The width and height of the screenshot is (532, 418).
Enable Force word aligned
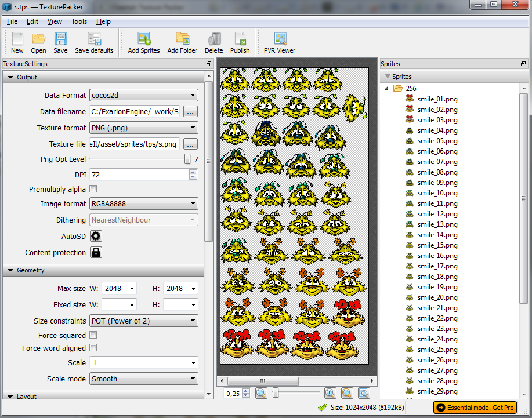[x=92, y=348]
